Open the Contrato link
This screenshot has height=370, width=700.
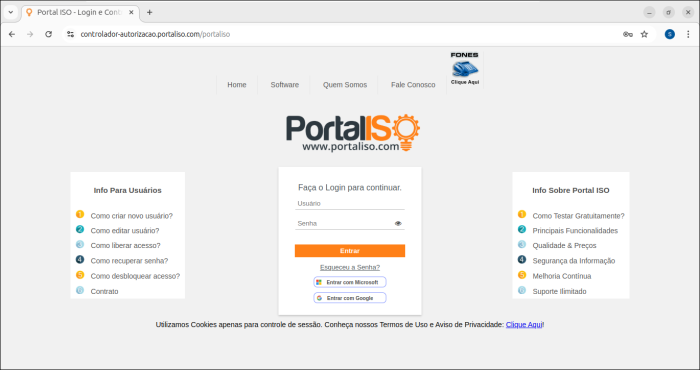[104, 291]
